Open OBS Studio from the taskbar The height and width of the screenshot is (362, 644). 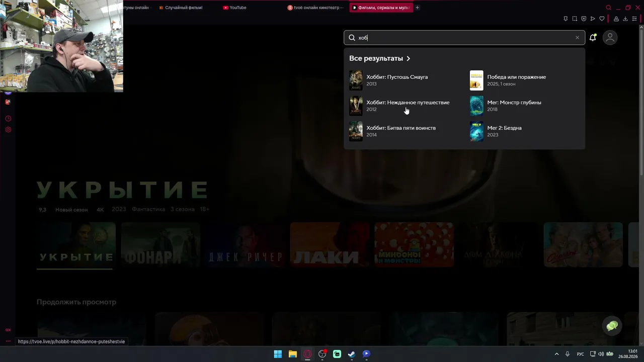323,354
